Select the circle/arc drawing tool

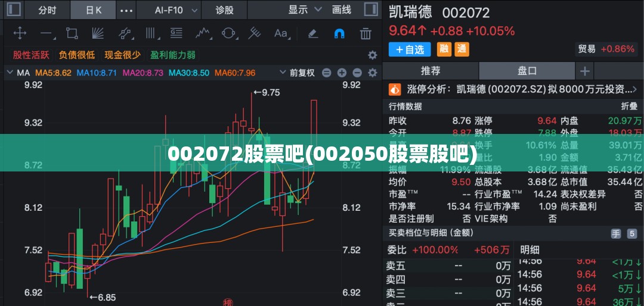click(228, 33)
